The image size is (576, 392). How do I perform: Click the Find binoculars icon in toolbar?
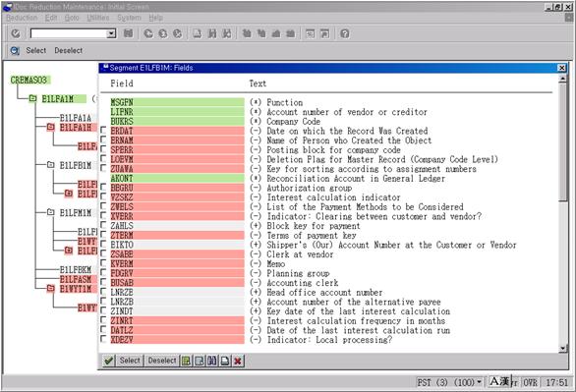212,33
